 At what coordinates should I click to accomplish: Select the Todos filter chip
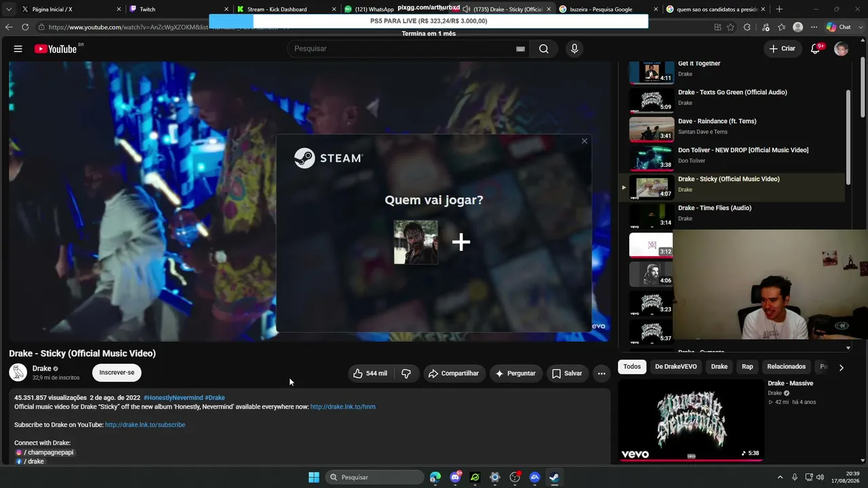click(632, 367)
